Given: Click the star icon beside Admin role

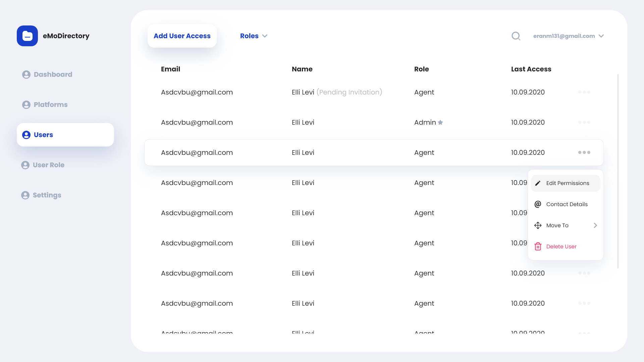Looking at the screenshot, I should (x=440, y=122).
